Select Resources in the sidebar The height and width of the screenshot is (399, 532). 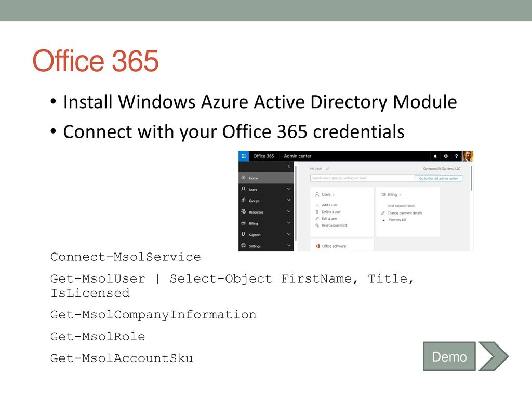pyautogui.click(x=267, y=212)
